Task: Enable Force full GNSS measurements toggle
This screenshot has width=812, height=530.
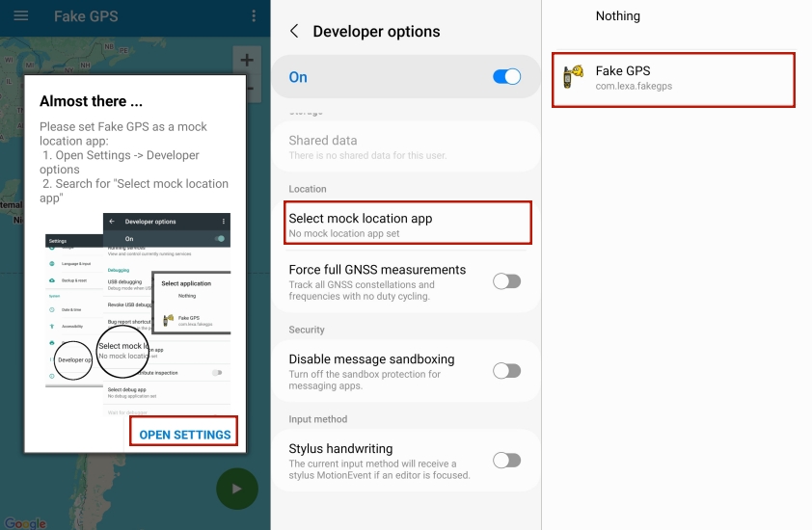Action: click(506, 281)
